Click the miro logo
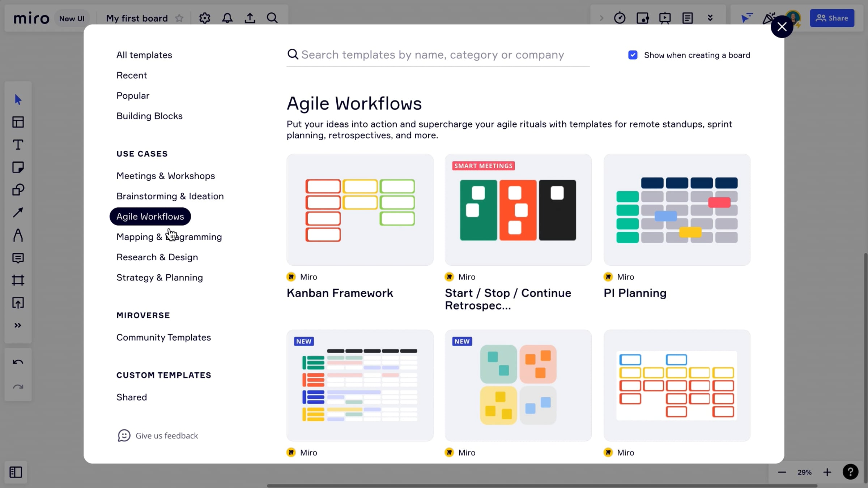The width and height of the screenshot is (868, 488). tap(31, 18)
